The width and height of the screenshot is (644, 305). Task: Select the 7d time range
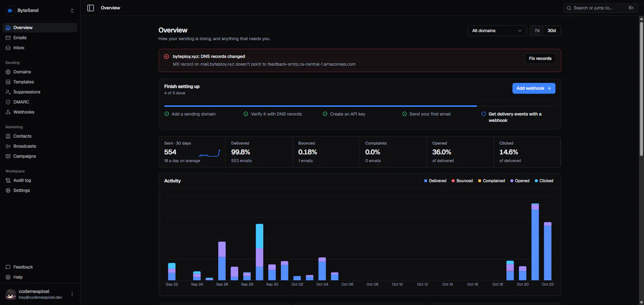pos(537,31)
